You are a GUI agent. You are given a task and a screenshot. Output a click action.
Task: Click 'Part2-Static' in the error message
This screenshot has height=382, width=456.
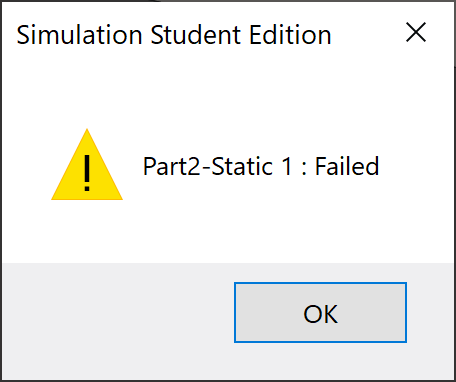208,166
